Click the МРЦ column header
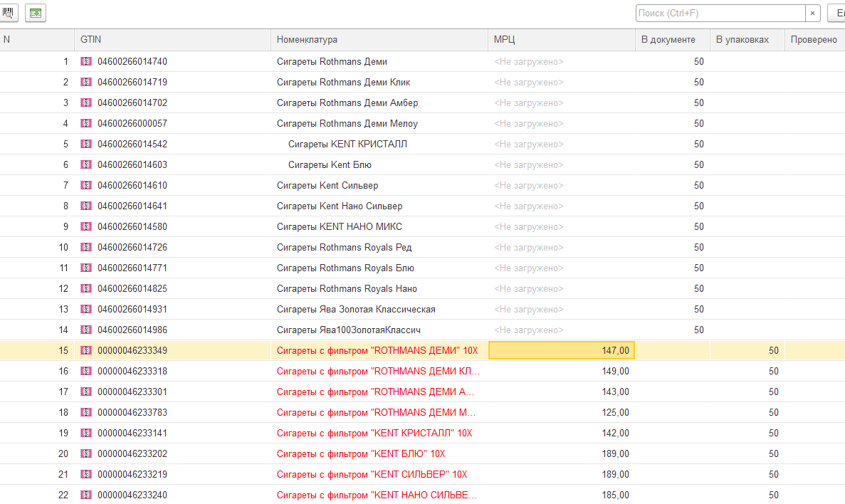845x504 pixels. pyautogui.click(x=561, y=40)
